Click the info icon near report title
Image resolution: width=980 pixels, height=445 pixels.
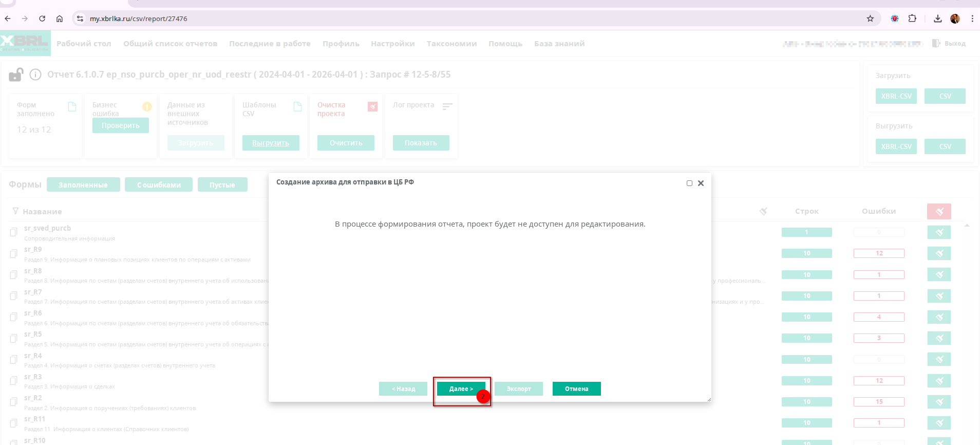(x=35, y=75)
